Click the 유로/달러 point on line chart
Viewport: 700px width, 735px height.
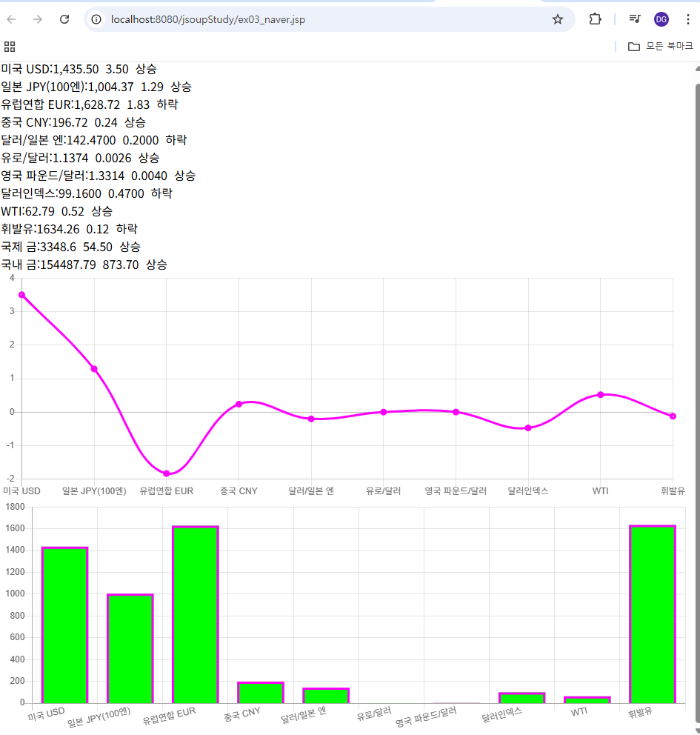383,412
